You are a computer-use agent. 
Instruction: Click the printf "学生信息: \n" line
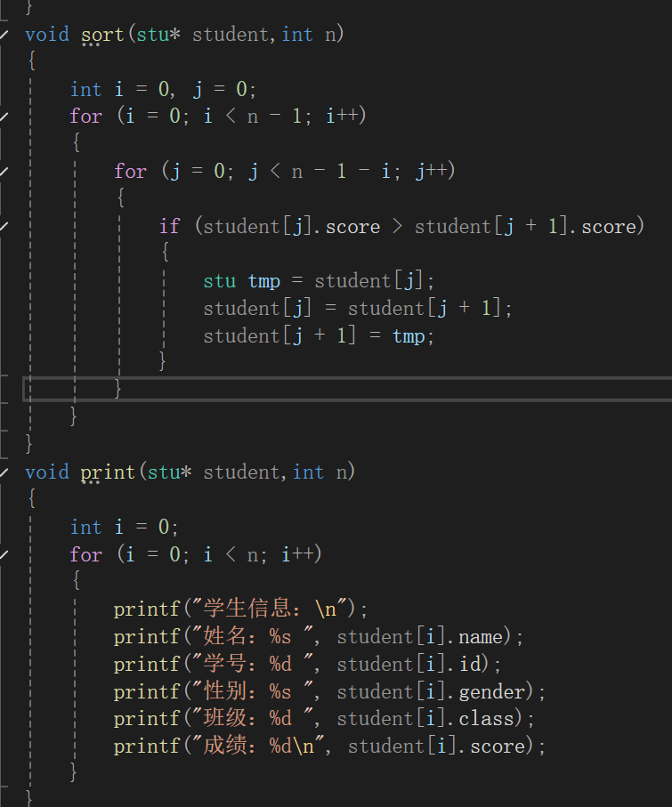point(240,609)
